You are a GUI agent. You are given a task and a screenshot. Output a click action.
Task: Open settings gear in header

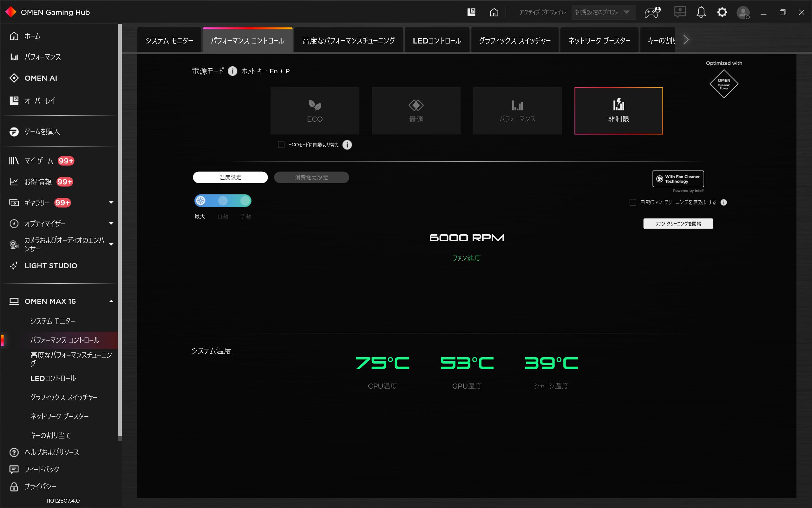tap(722, 12)
